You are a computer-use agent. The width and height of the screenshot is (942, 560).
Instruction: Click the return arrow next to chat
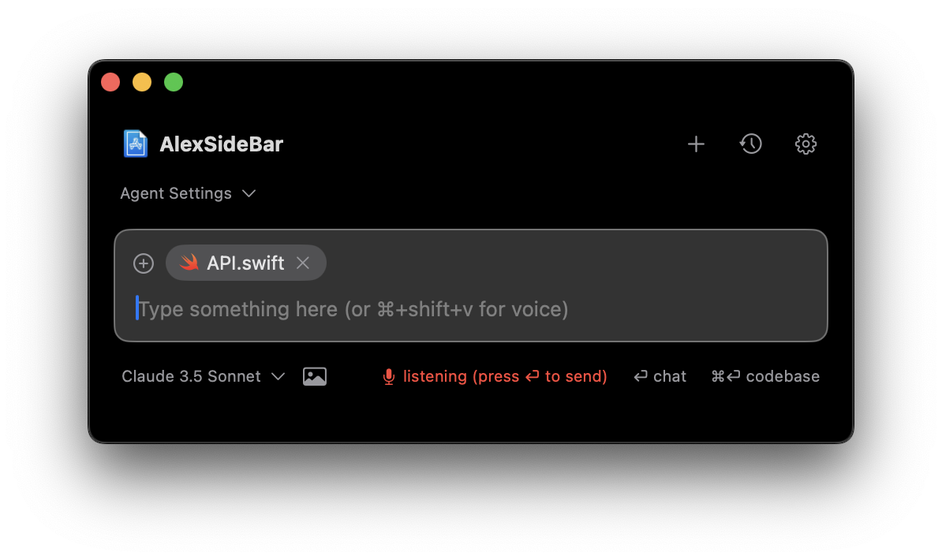(x=639, y=376)
